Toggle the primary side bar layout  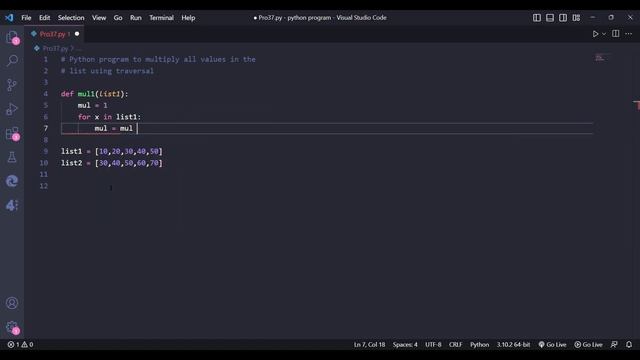537,18
